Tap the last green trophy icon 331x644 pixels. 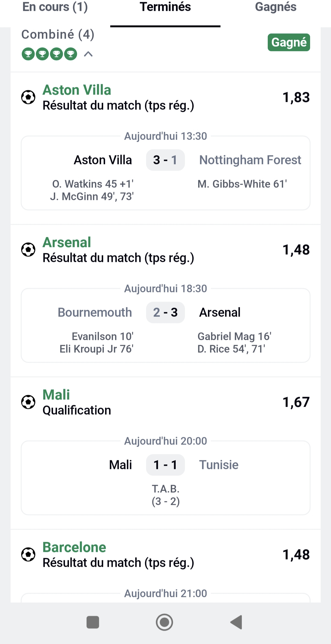pyautogui.click(x=71, y=54)
